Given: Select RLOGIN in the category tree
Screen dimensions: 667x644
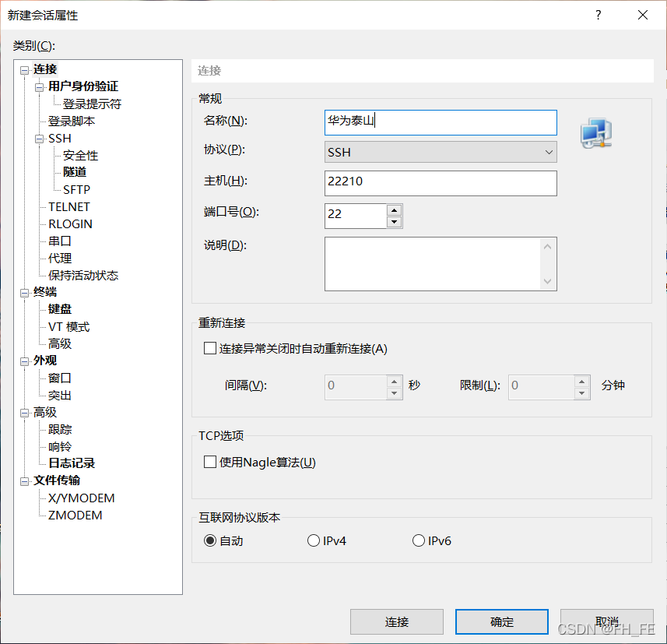Looking at the screenshot, I should [x=70, y=224].
